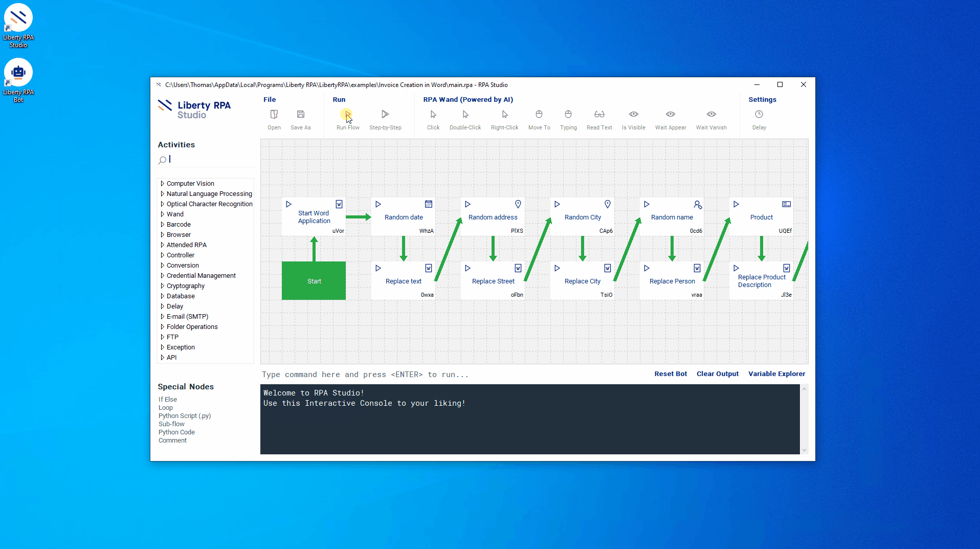
Task: Click the Step-by-Step run icon
Action: pos(385,115)
